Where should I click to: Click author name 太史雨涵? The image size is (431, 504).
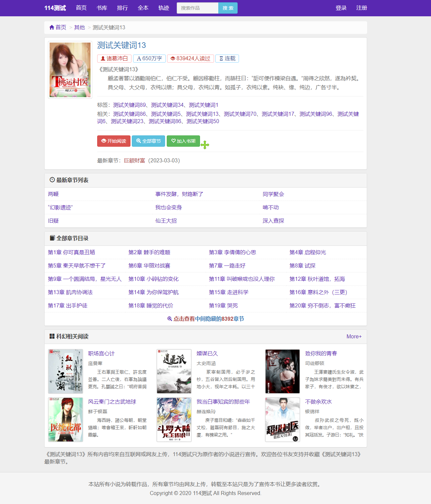point(206,363)
